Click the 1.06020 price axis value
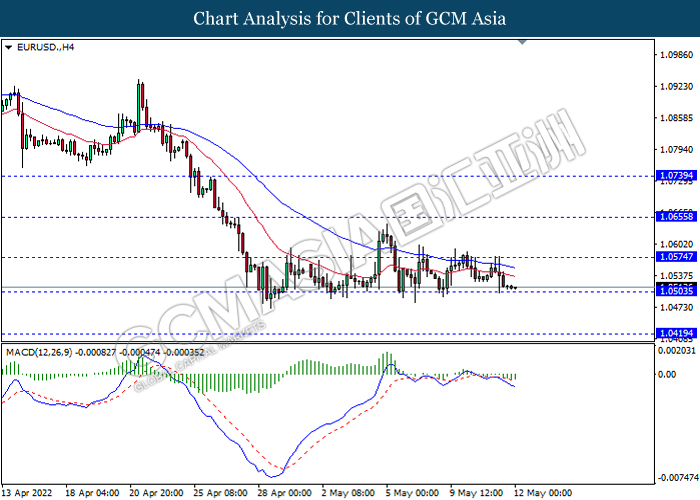This screenshot has height=500, width=700. [677, 244]
